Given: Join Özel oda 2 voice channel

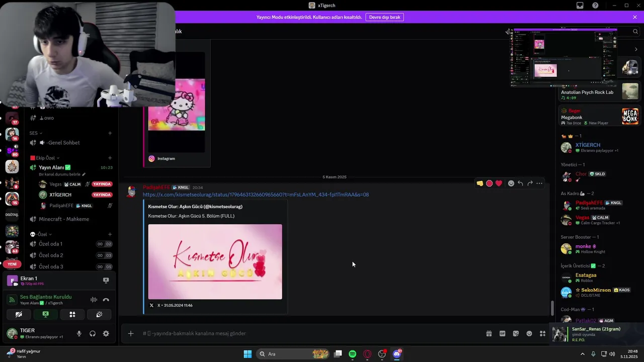Looking at the screenshot, I should pos(71,255).
